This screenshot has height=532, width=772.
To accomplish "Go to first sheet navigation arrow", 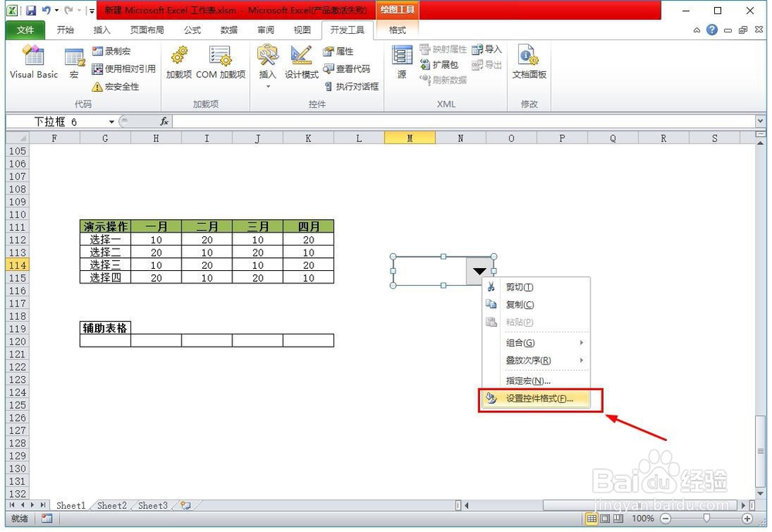I will (x=12, y=506).
